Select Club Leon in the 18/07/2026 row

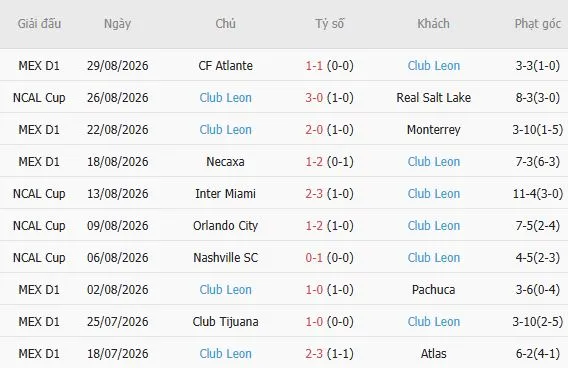225,354
